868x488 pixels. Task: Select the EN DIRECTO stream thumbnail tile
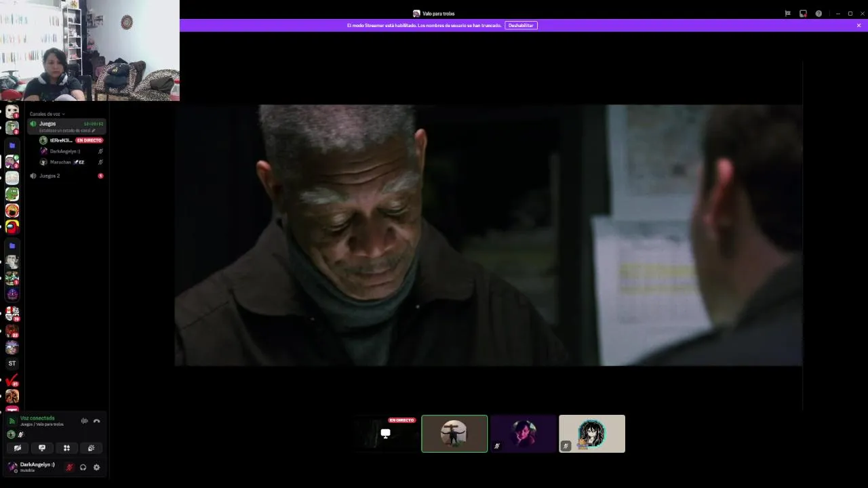pos(385,434)
